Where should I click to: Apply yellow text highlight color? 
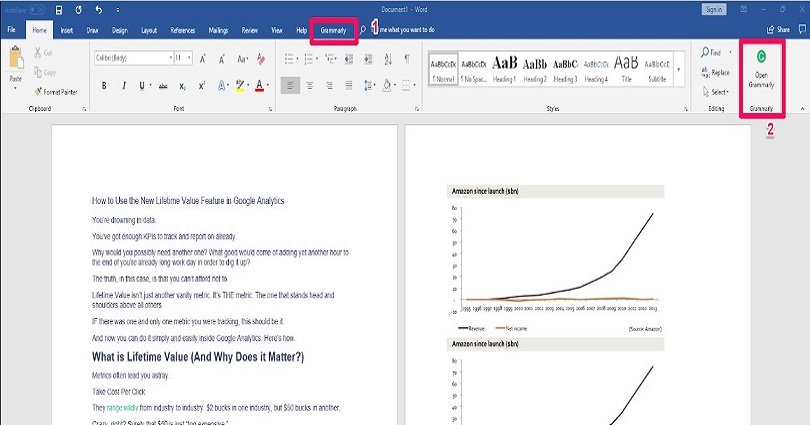tap(240, 86)
